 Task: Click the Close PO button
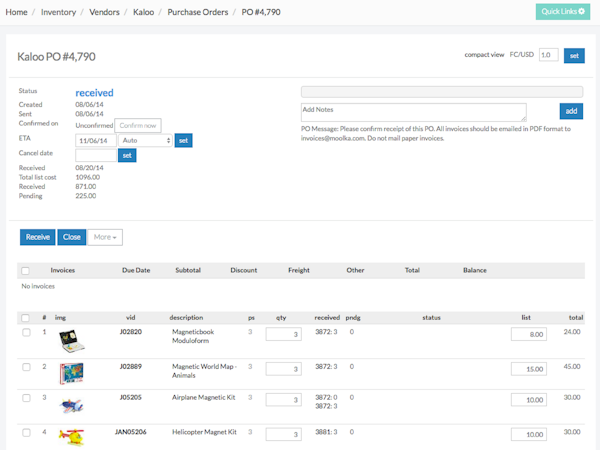coord(72,237)
